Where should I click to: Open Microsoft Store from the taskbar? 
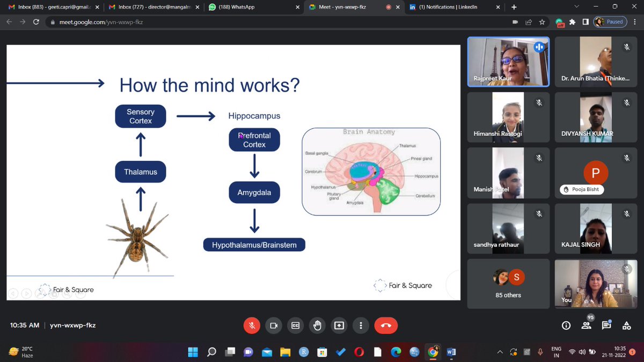coord(322,352)
